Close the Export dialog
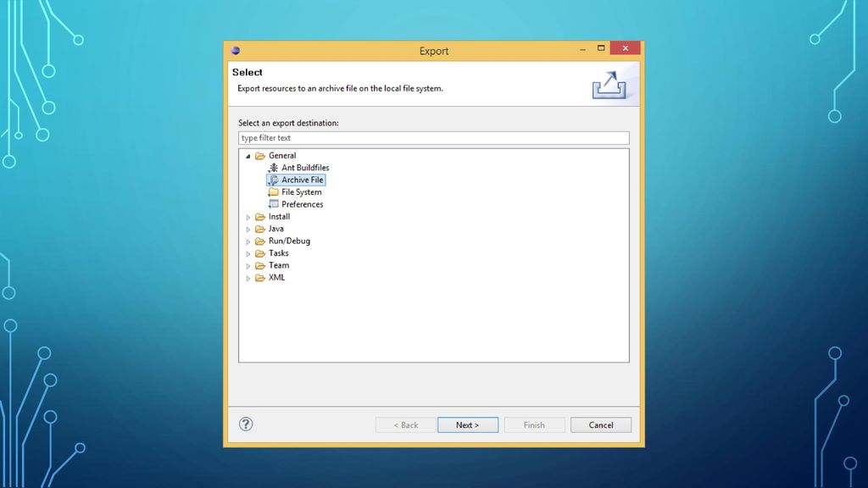The image size is (868, 488). point(625,48)
